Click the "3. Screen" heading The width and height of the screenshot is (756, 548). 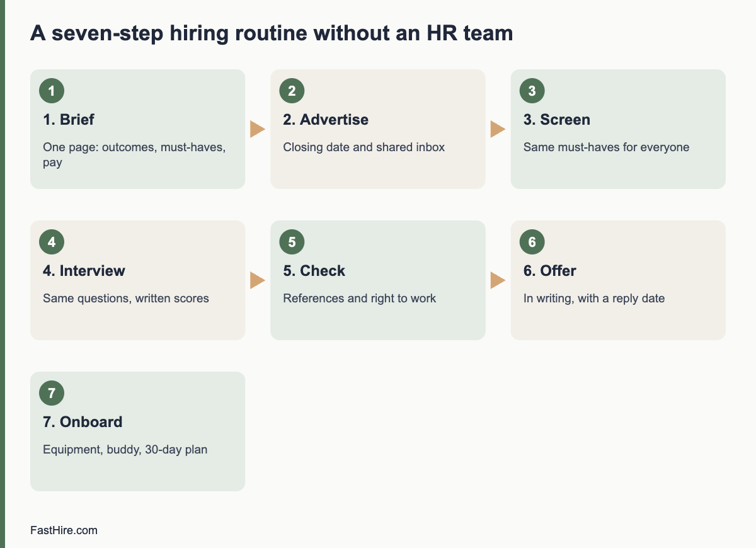point(557,120)
